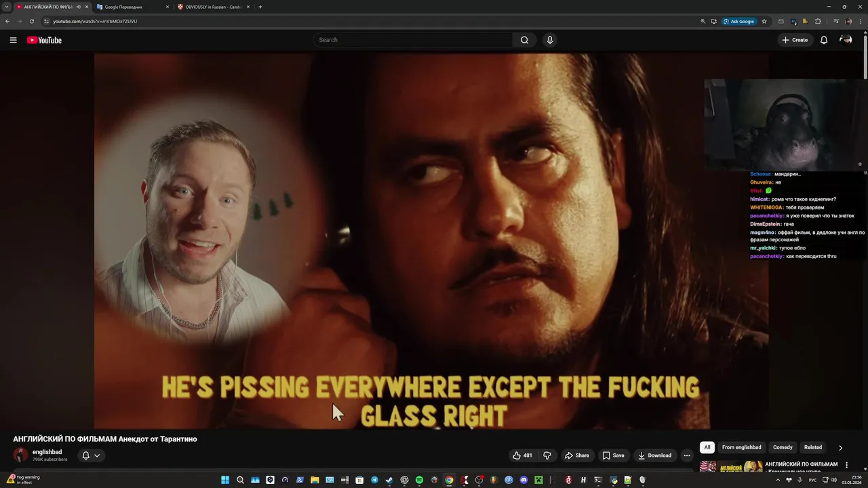The width and height of the screenshot is (868, 488).
Task: View site information icon in address bar
Action: [46, 21]
